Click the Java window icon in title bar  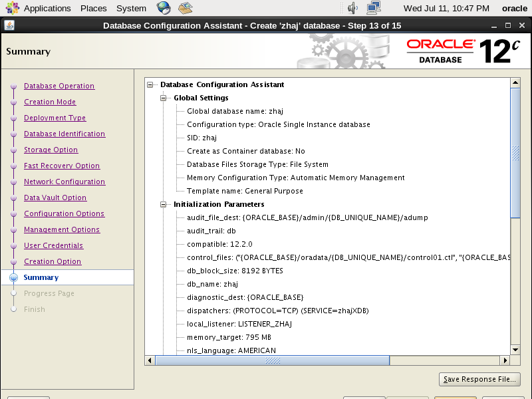9,25
